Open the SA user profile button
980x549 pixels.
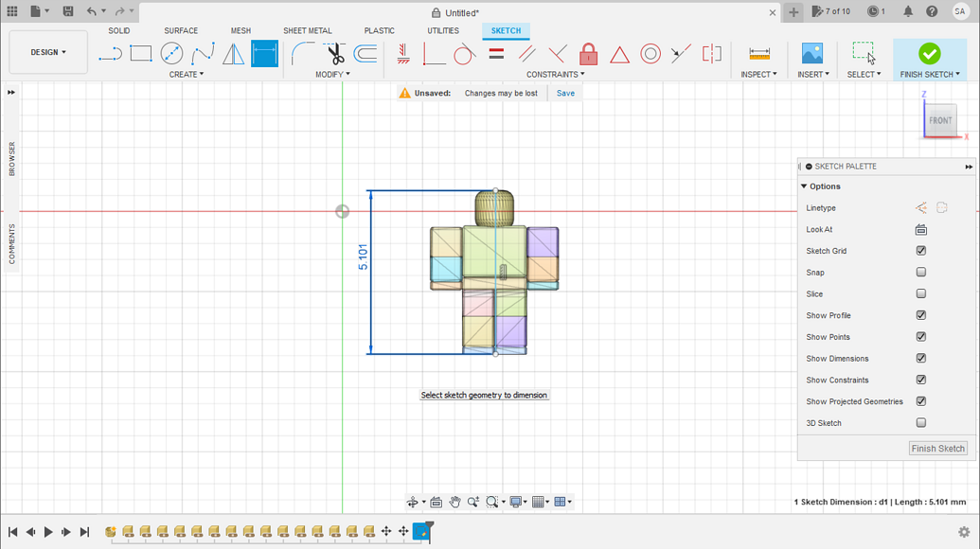click(x=960, y=11)
